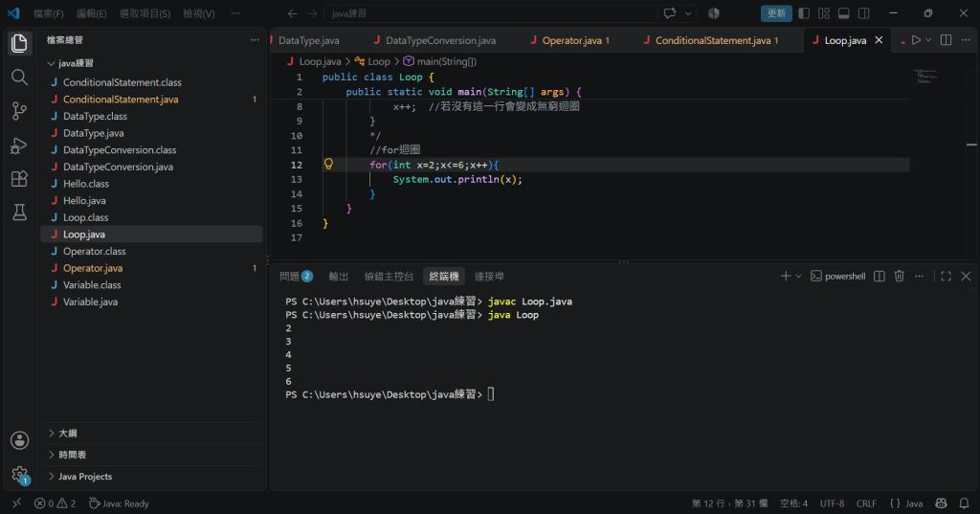This screenshot has width=980, height=514.
Task: Customize layout icon in title bar
Action: coord(824,13)
